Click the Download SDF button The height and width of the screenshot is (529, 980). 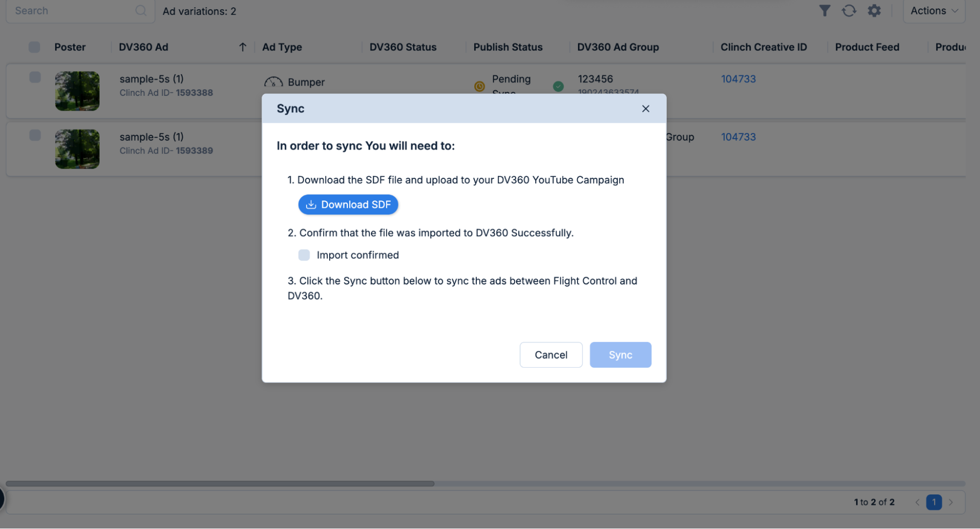(x=348, y=205)
